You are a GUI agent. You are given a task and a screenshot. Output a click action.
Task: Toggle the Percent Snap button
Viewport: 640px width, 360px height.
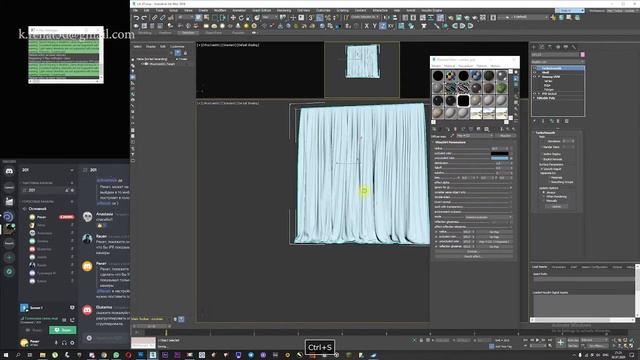pyautogui.click(x=327, y=18)
